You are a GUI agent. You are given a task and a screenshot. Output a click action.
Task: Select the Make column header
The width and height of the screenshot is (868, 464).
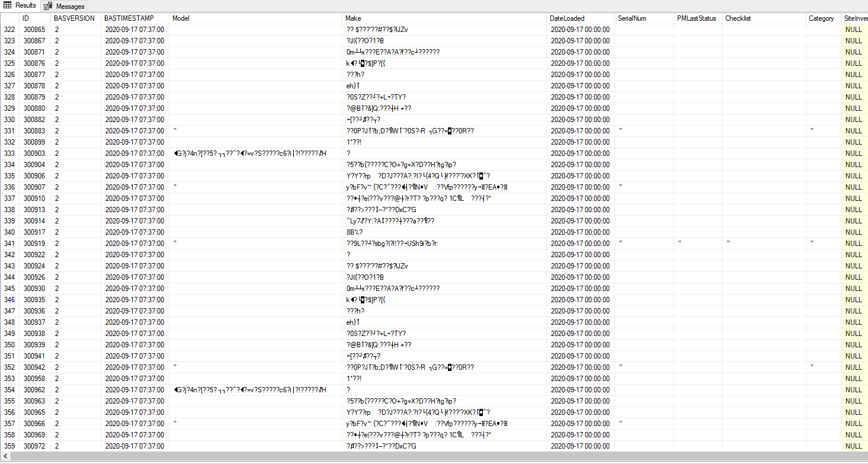(x=446, y=18)
